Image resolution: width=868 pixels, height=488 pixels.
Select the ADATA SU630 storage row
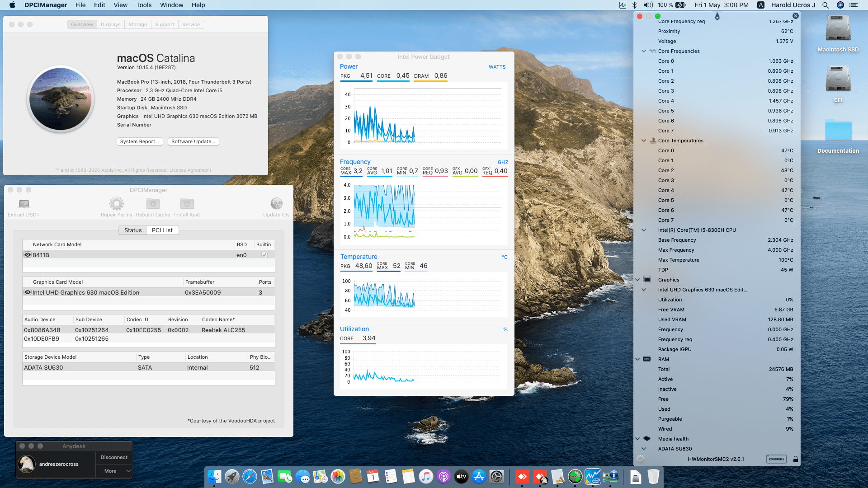pos(149,367)
